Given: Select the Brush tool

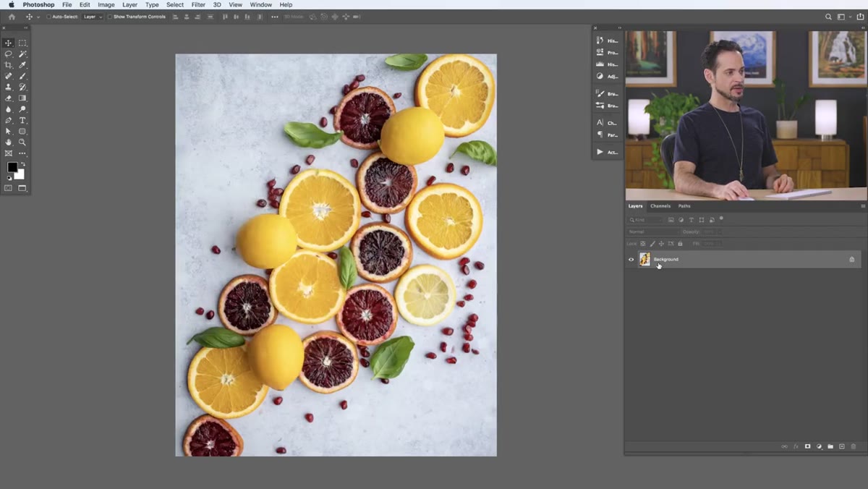Looking at the screenshot, I should [x=22, y=76].
